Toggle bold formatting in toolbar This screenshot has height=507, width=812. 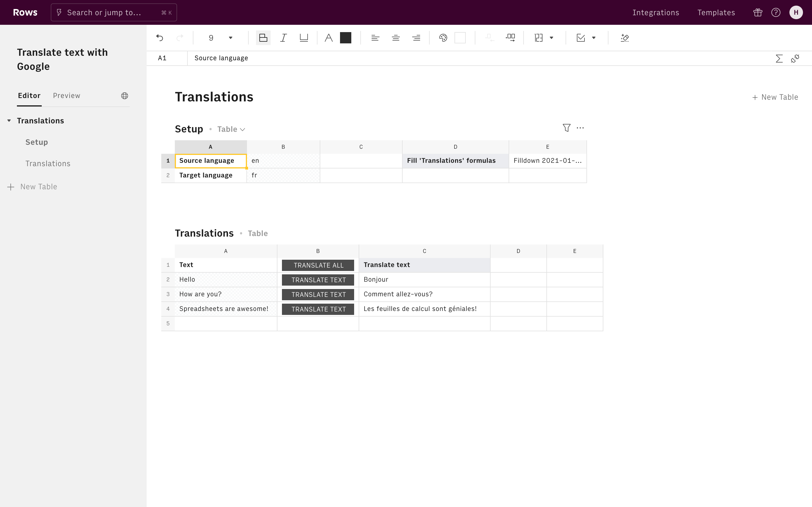pos(263,38)
